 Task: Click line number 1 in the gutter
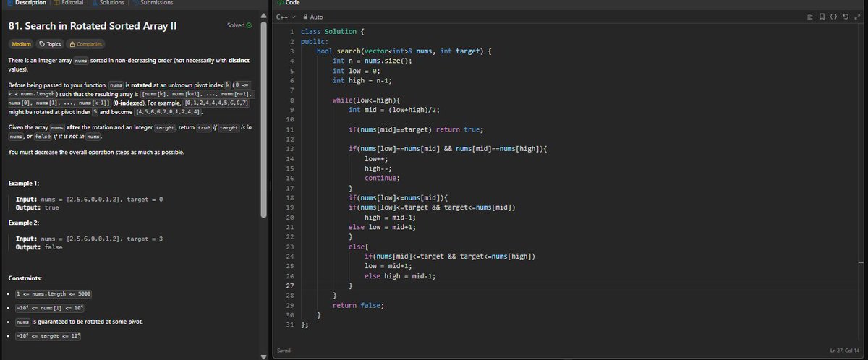point(291,32)
